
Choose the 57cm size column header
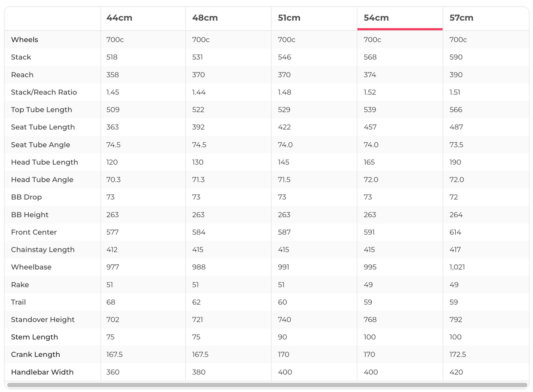pyautogui.click(x=461, y=18)
